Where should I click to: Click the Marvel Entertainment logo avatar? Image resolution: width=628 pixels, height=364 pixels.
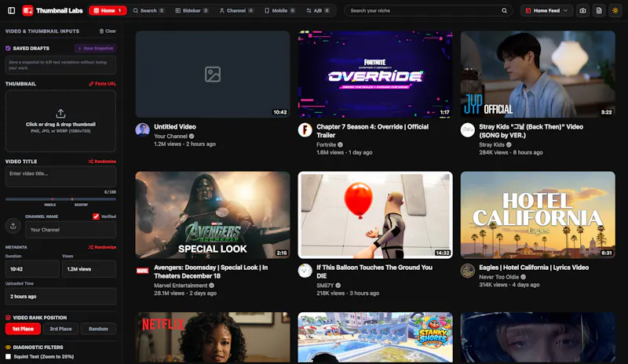(142, 271)
